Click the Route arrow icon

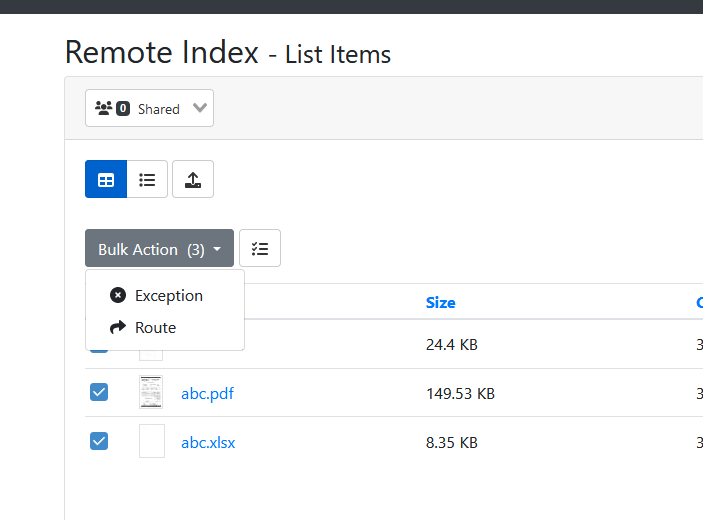coord(118,327)
